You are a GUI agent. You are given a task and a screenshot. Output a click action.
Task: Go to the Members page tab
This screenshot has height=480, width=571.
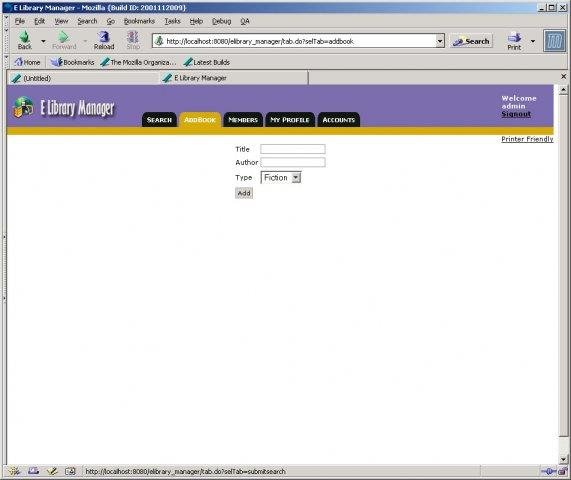(243, 119)
